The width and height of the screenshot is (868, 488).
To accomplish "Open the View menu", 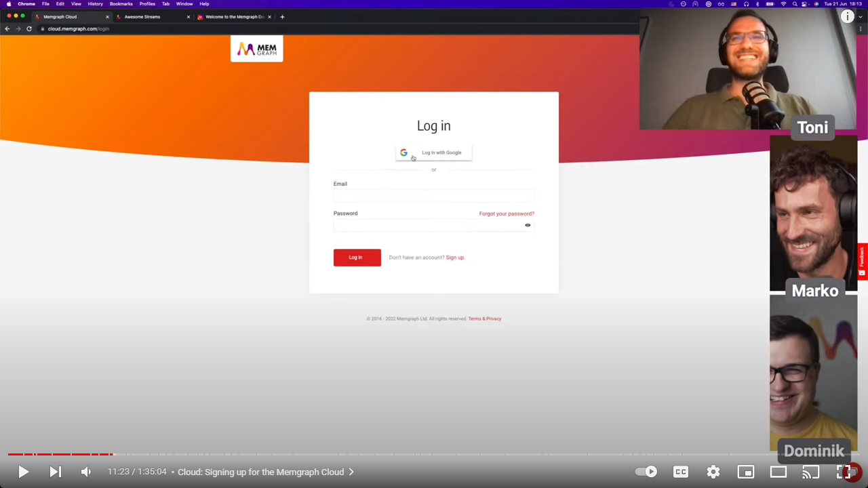I will (x=76, y=3).
